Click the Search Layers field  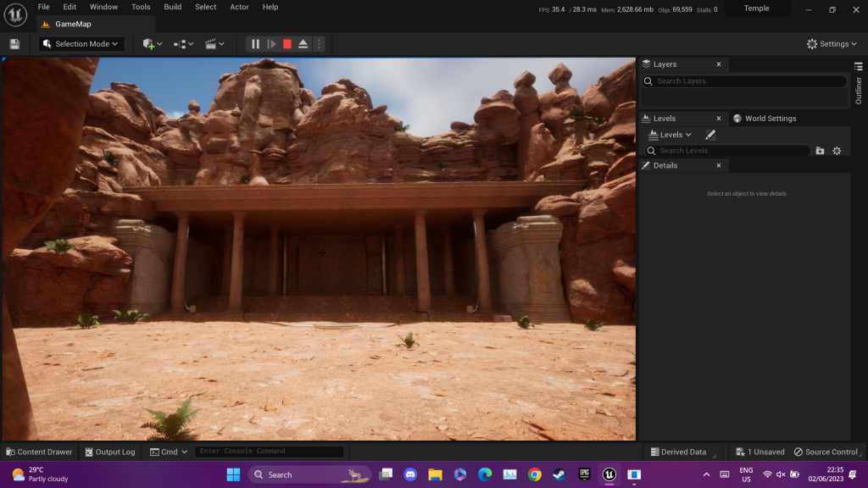[x=744, y=81]
